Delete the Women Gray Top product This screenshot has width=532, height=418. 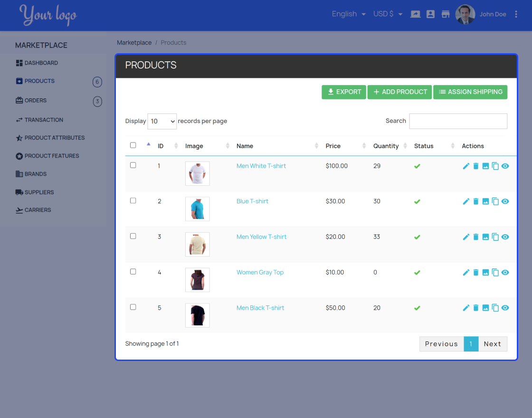475,273
